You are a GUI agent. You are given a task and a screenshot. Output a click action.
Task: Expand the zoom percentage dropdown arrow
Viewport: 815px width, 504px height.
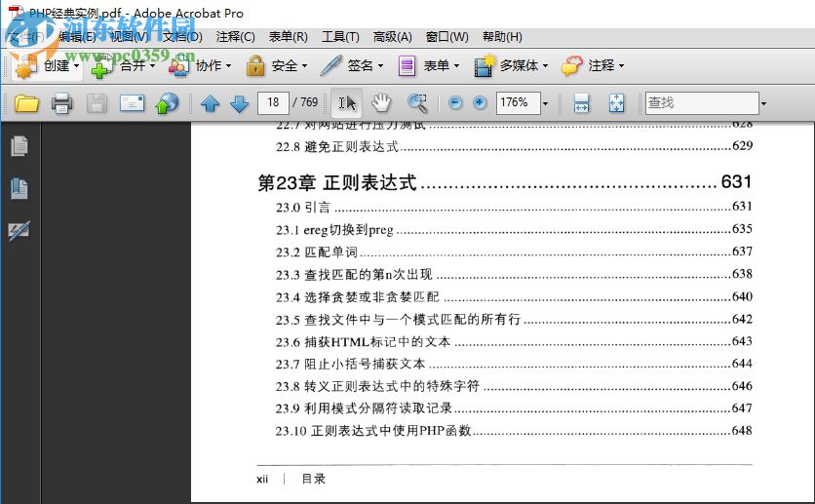pyautogui.click(x=545, y=103)
